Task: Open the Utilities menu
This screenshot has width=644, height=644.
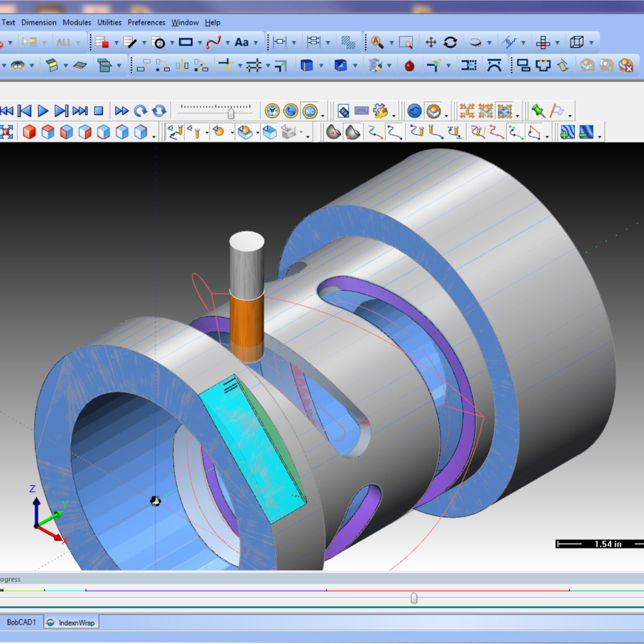Action: tap(109, 23)
